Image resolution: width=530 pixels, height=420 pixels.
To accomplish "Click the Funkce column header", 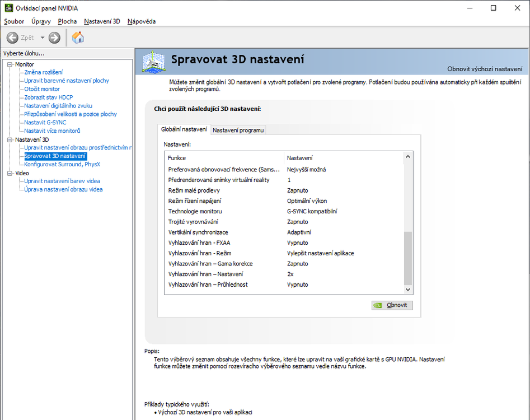I will [x=224, y=158].
